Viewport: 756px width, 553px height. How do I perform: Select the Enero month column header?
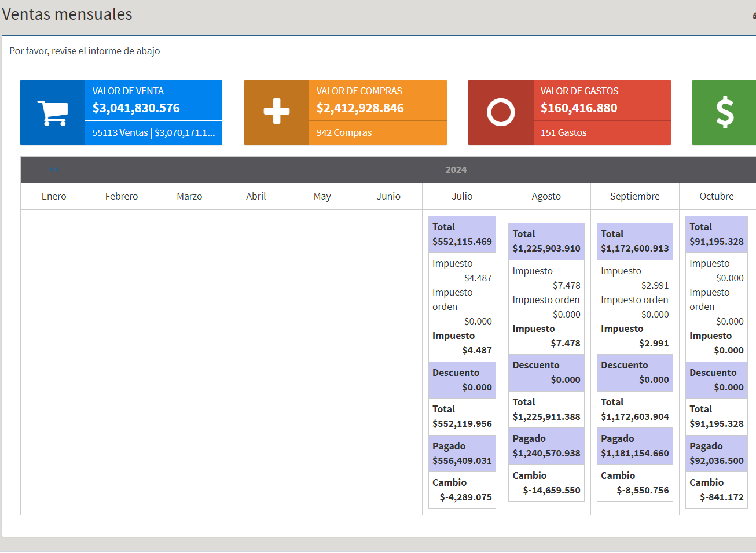(54, 197)
